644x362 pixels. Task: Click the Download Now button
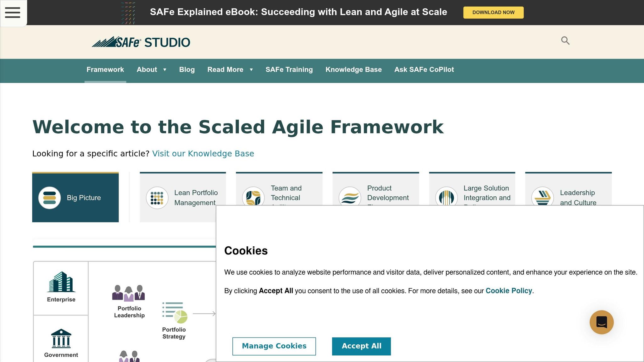point(493,13)
